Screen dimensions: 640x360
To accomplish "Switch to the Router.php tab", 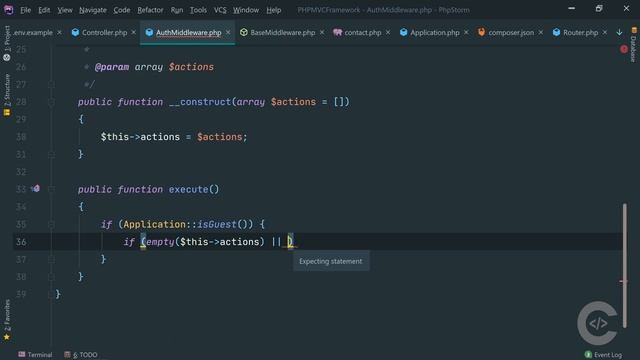I will click(580, 33).
